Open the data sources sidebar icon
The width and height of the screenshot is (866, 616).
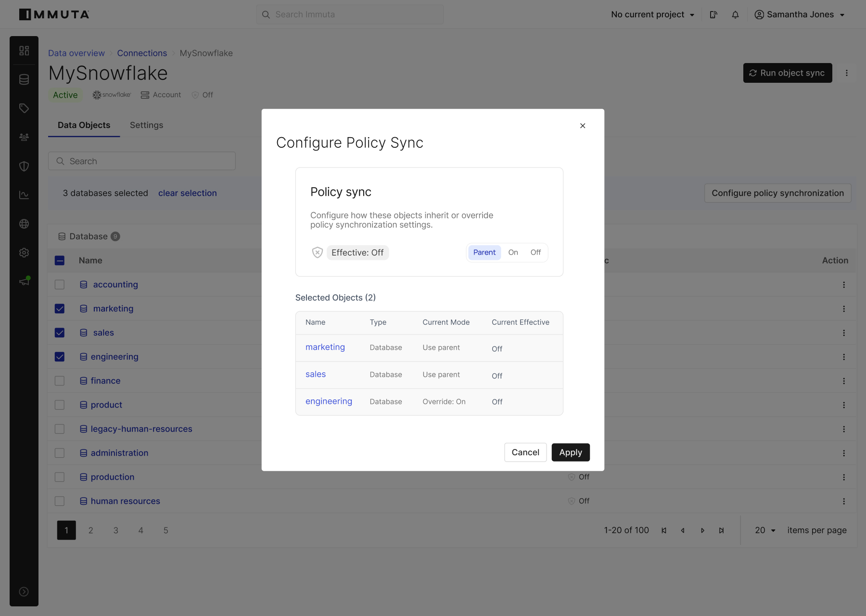tap(24, 79)
